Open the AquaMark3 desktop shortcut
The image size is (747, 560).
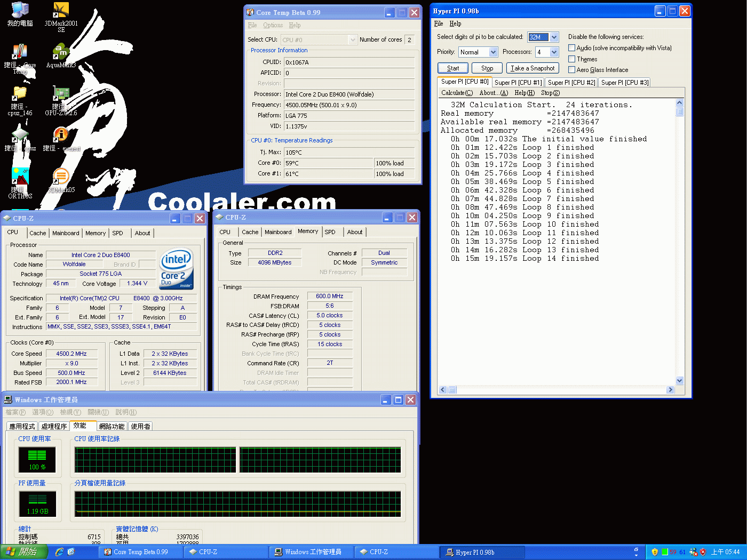pos(61,56)
